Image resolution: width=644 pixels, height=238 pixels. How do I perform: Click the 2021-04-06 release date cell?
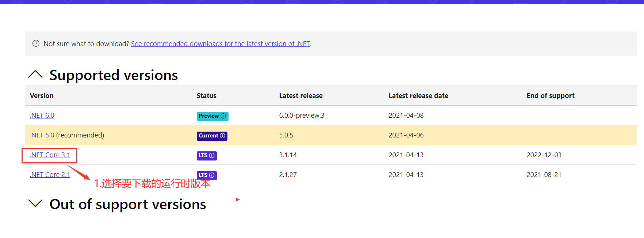[406, 135]
